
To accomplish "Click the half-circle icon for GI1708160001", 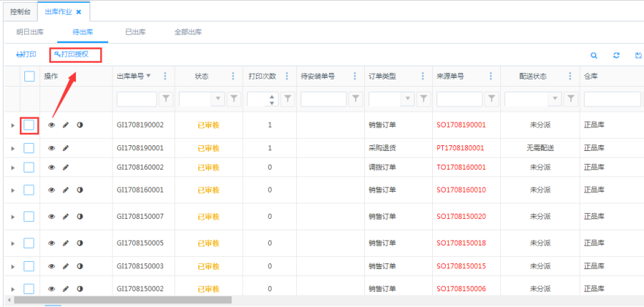I will 79,190.
